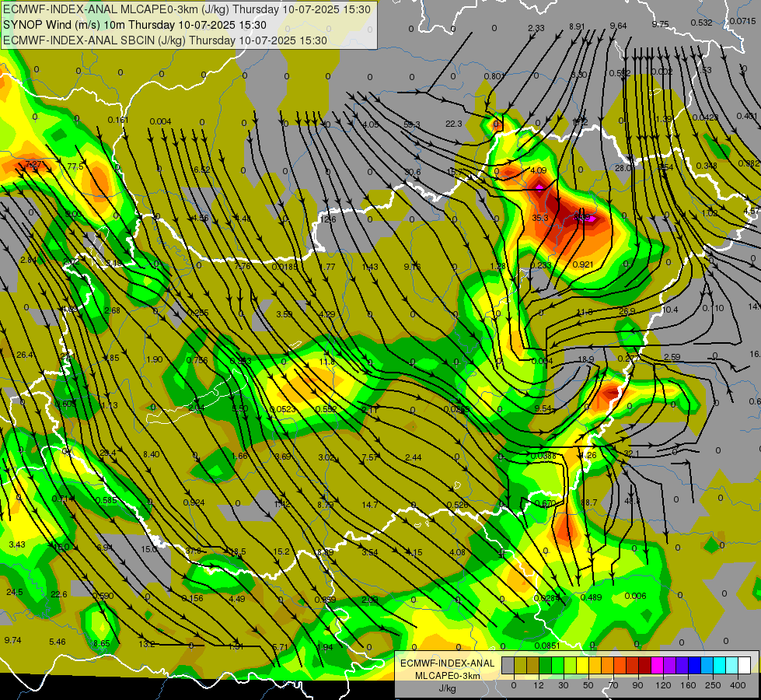Click the map value 26.9
Screen dimensions: 761x700
627,311
